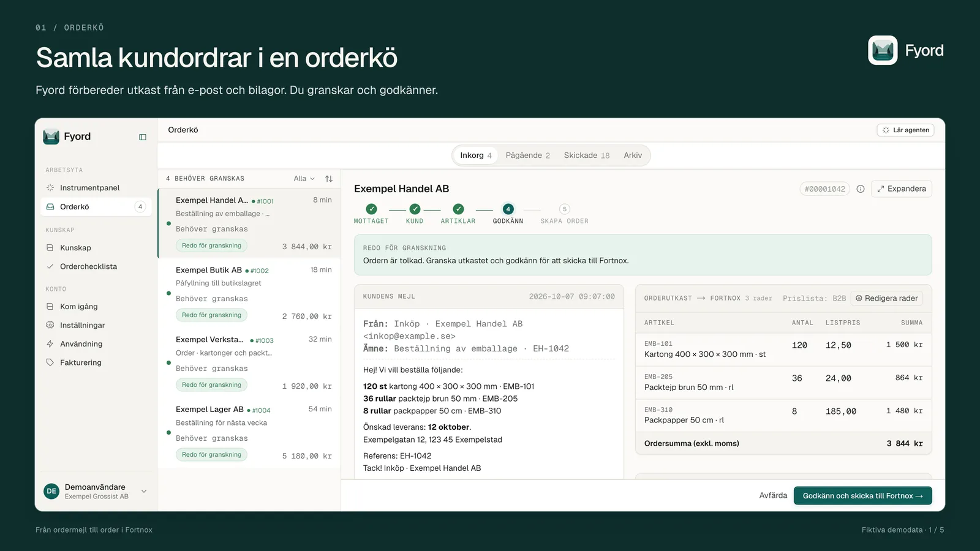This screenshot has height=551, width=980.
Task: Open the Exempel Verkstad order #1003
Action: coord(249,362)
